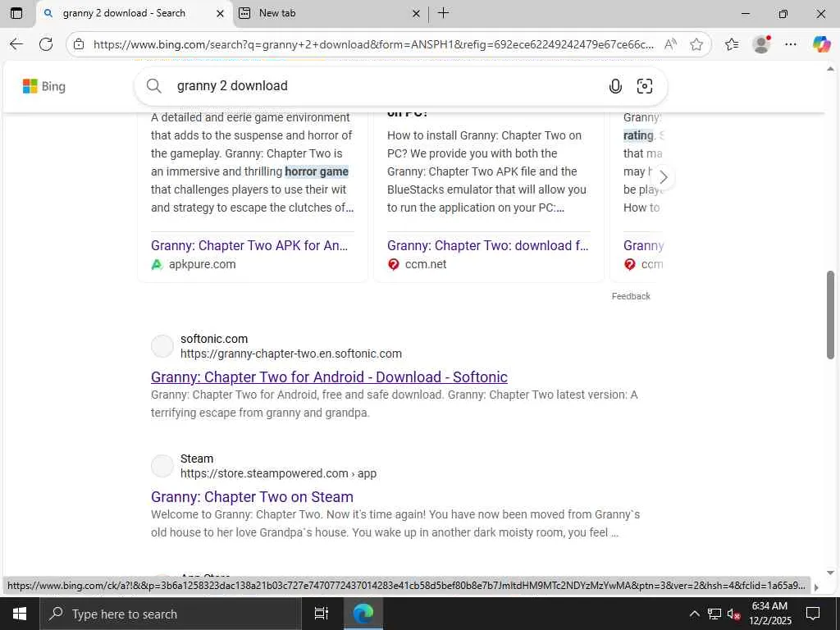Click the scrollbar up arrow
Viewport: 840px width, 630px height.
[x=830, y=69]
